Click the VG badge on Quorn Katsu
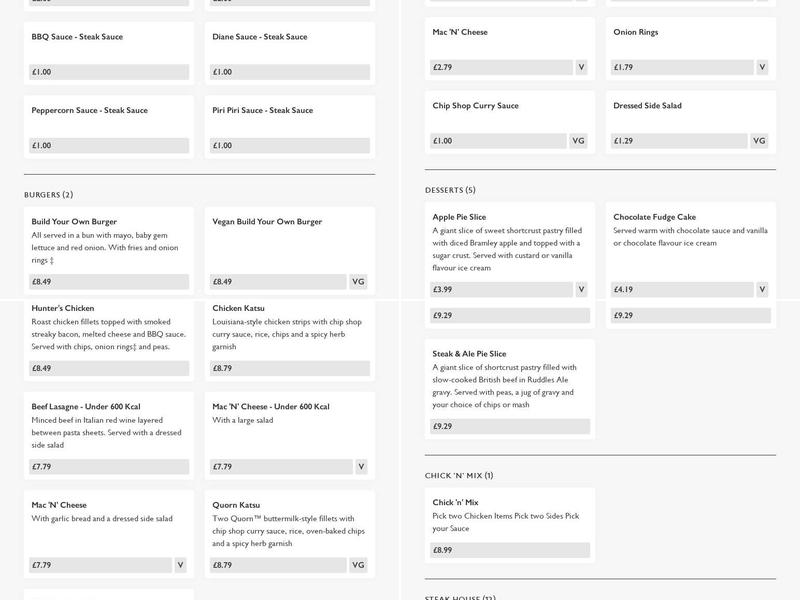The width and height of the screenshot is (800, 600). (x=358, y=565)
